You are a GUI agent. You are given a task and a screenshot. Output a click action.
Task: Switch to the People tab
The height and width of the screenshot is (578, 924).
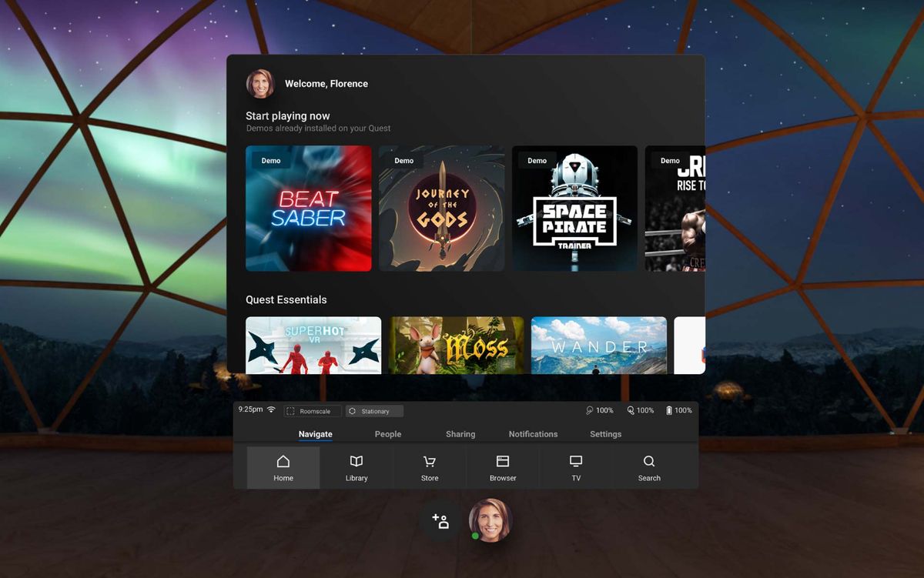pos(387,434)
